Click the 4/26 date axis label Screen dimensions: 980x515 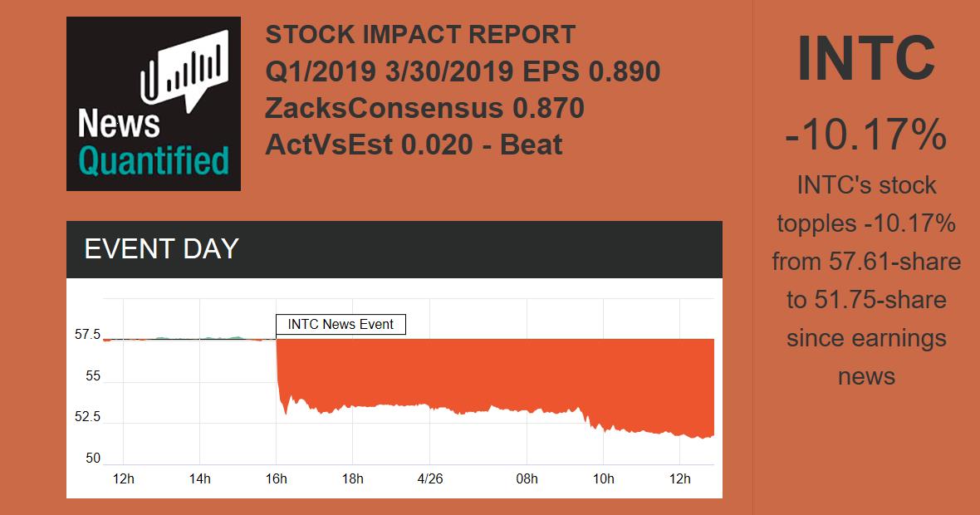click(x=430, y=478)
